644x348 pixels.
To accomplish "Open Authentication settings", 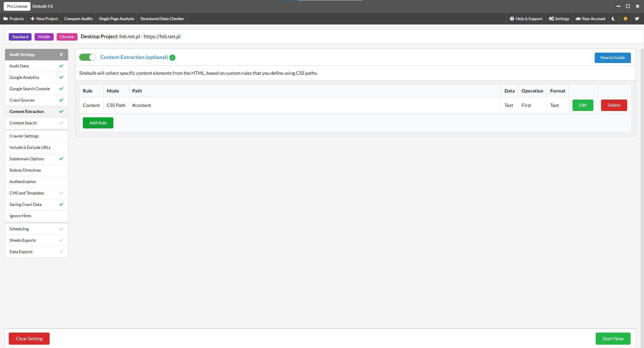I will pos(37,182).
